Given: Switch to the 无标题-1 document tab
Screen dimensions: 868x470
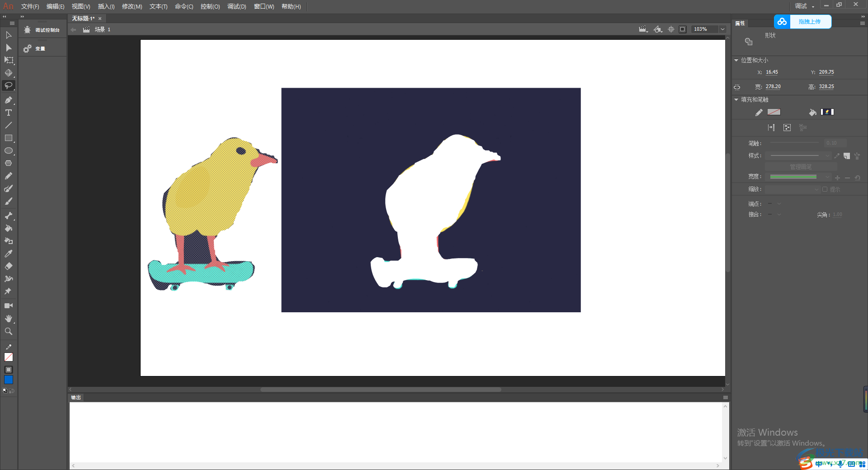Looking at the screenshot, I should 83,19.
